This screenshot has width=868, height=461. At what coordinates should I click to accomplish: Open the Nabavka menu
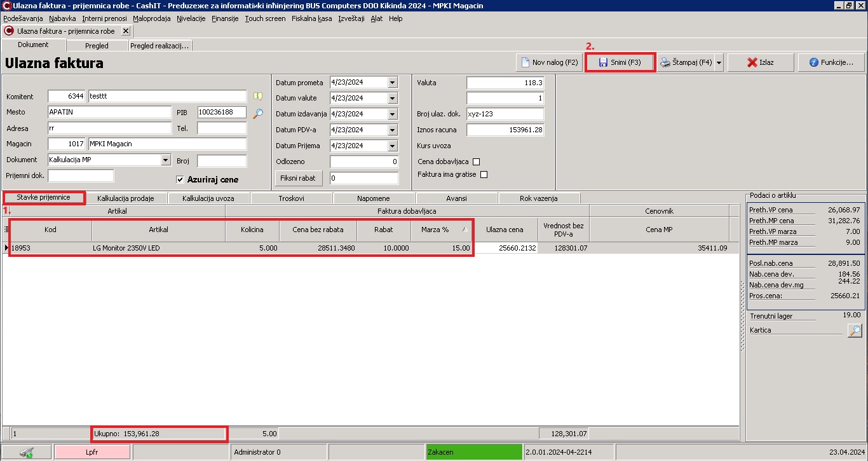(62, 18)
